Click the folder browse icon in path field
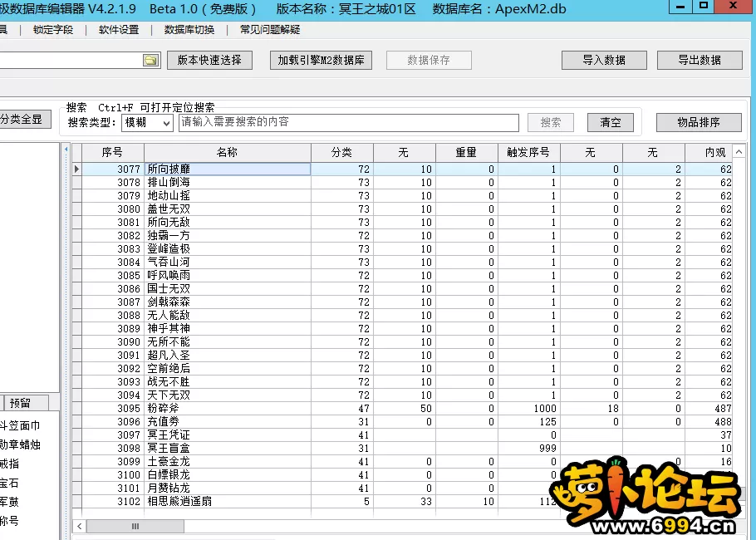 click(150, 61)
